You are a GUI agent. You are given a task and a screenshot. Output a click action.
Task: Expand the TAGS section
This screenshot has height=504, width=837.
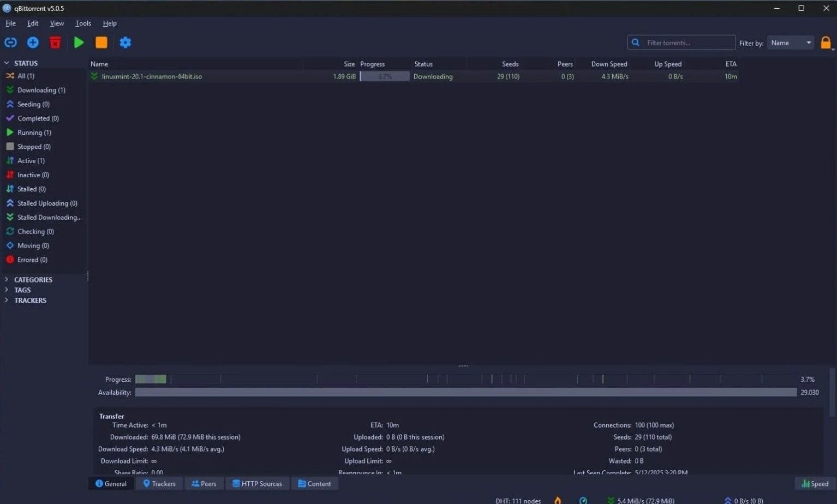[x=7, y=290]
